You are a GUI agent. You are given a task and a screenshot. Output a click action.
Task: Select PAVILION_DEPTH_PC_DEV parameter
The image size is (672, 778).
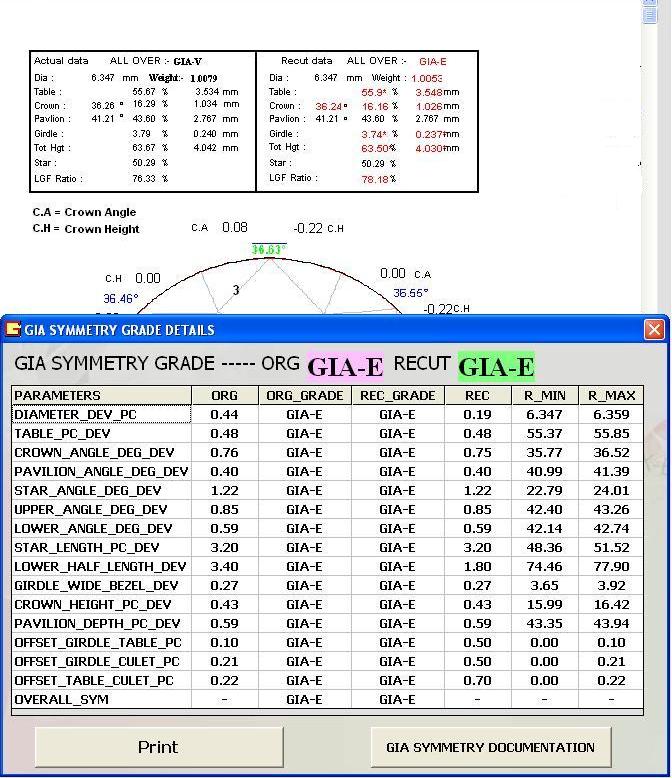(x=101, y=624)
